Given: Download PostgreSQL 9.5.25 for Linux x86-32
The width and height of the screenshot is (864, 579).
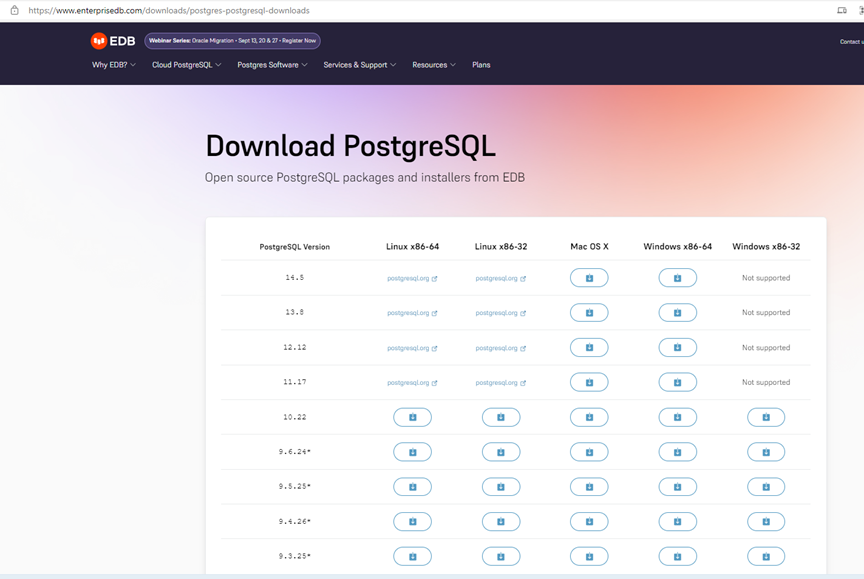Looking at the screenshot, I should tap(501, 486).
